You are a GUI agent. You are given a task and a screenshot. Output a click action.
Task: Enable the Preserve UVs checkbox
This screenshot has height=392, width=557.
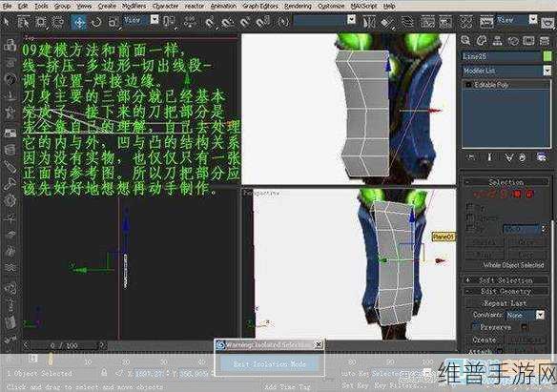coord(475,326)
